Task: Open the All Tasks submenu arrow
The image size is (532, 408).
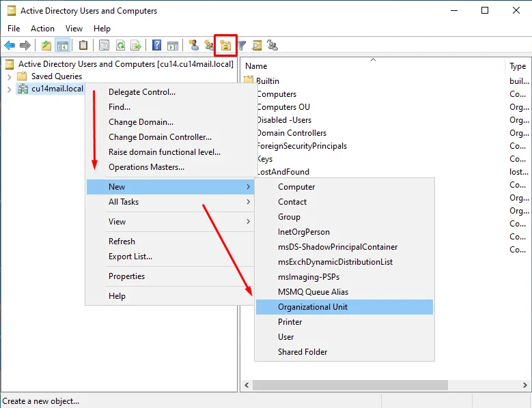Action: [249, 202]
